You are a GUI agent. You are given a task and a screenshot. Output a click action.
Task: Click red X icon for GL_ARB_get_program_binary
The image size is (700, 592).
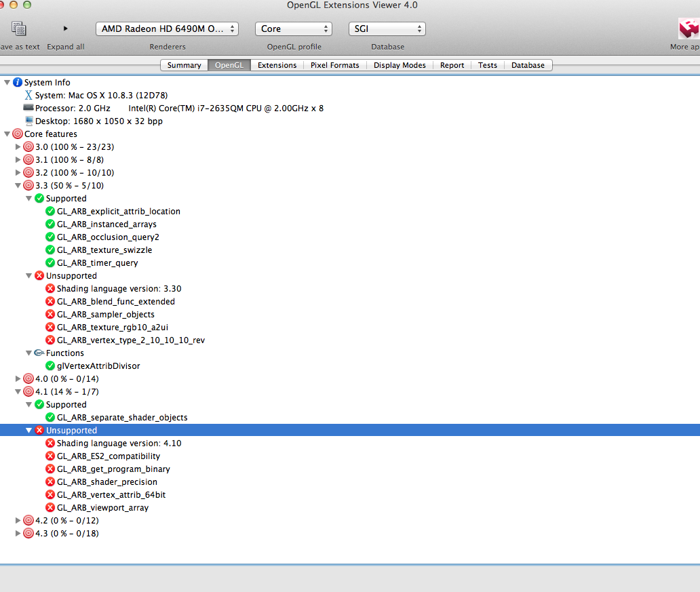click(x=50, y=469)
